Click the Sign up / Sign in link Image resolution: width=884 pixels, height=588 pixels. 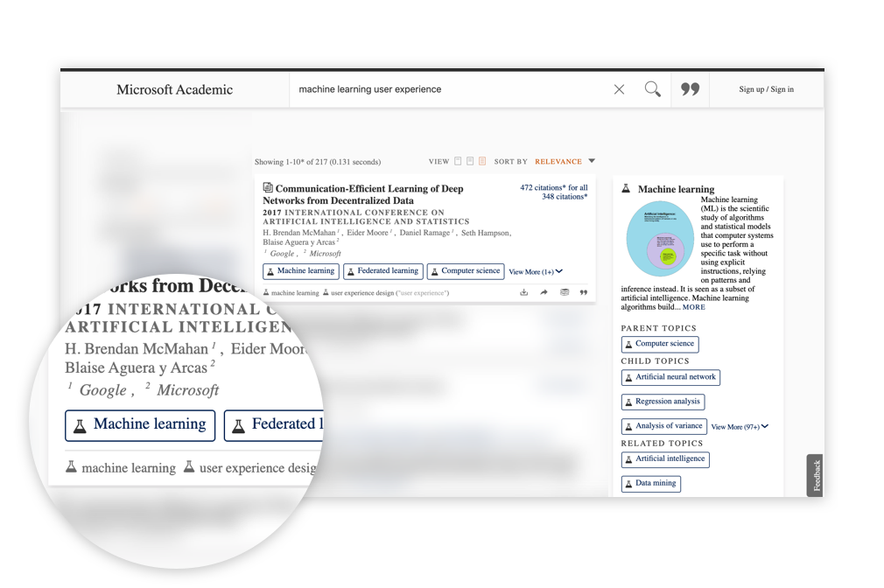(x=766, y=89)
